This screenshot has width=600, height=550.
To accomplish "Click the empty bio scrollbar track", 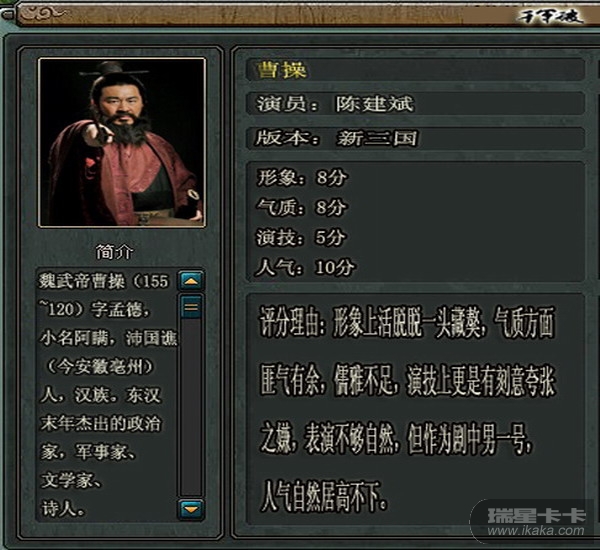I will point(191,408).
